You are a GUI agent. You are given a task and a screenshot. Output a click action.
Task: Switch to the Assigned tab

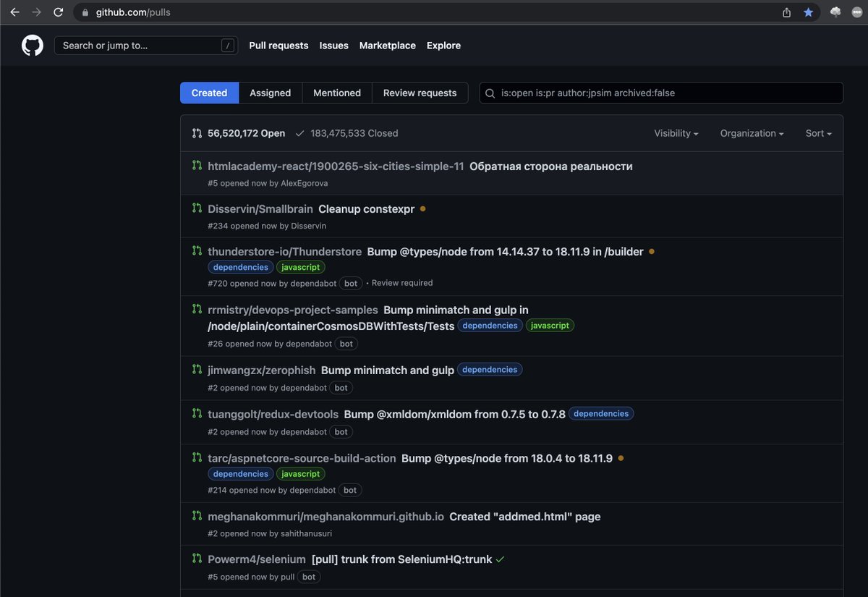tap(271, 93)
